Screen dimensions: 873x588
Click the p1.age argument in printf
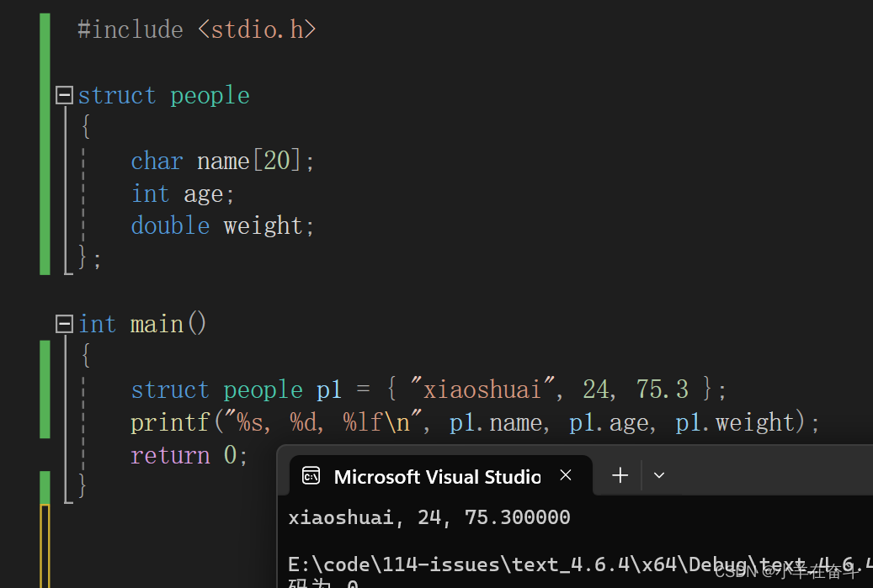click(x=610, y=423)
